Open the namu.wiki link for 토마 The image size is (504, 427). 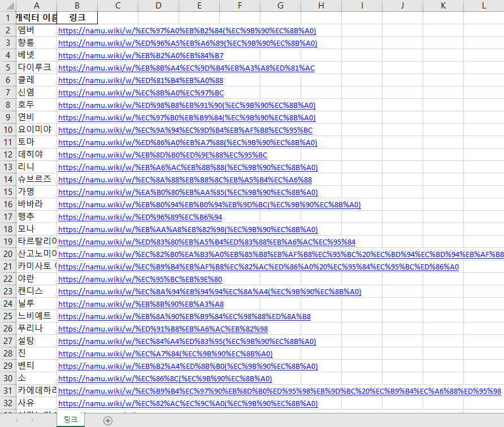point(188,143)
